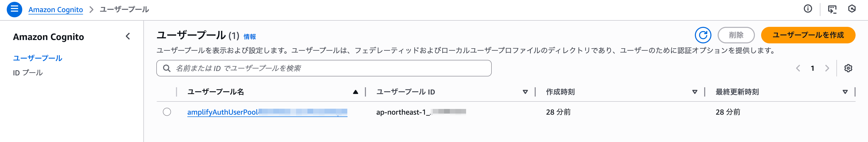Click the hexagon icon in top right

(x=852, y=9)
